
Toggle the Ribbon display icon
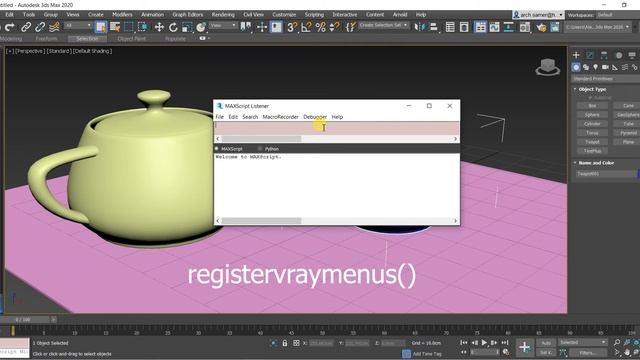click(480, 27)
